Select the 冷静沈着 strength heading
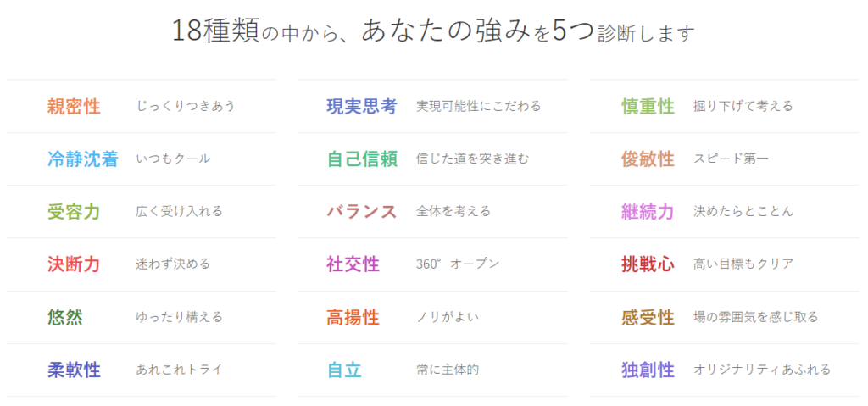 82,159
